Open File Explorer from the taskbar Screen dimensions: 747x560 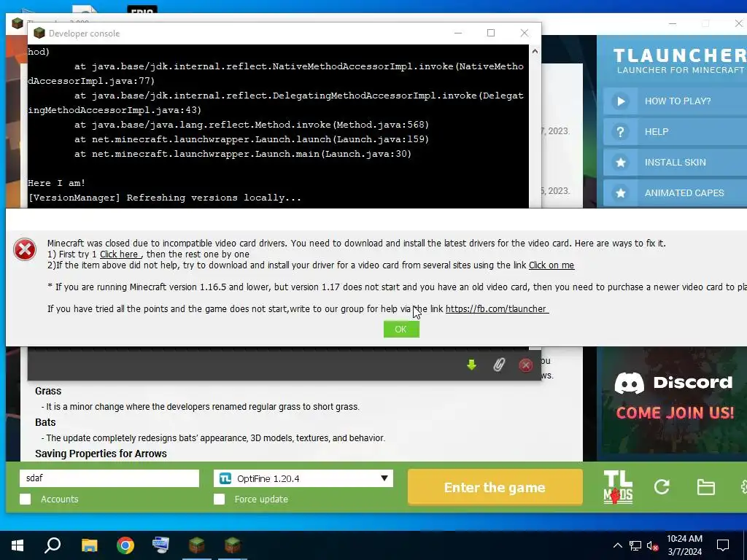click(x=89, y=545)
